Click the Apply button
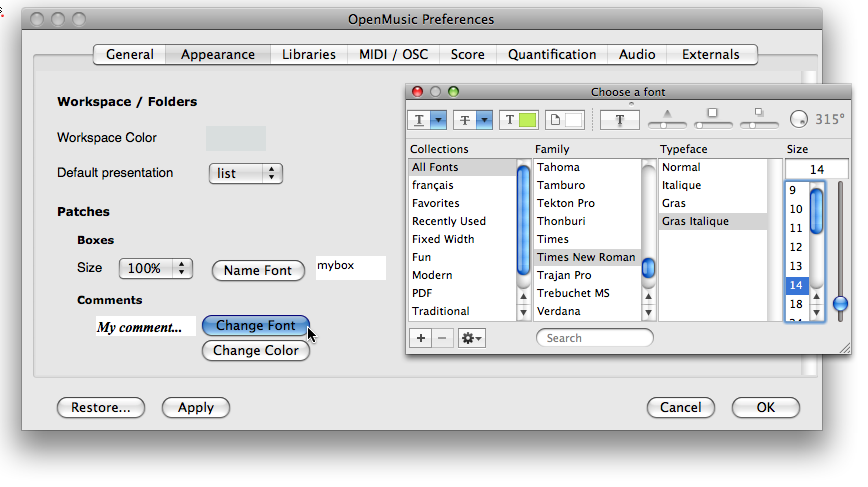 pos(196,407)
